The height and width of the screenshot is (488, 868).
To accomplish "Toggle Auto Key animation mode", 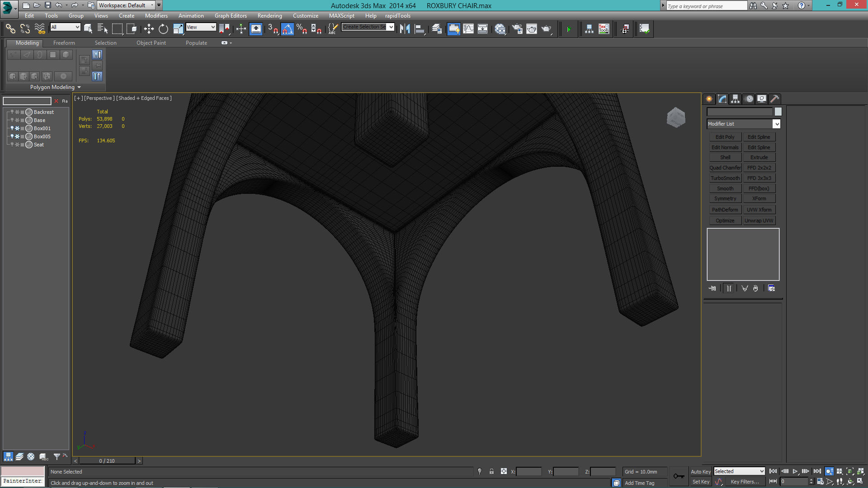I will [x=701, y=471].
